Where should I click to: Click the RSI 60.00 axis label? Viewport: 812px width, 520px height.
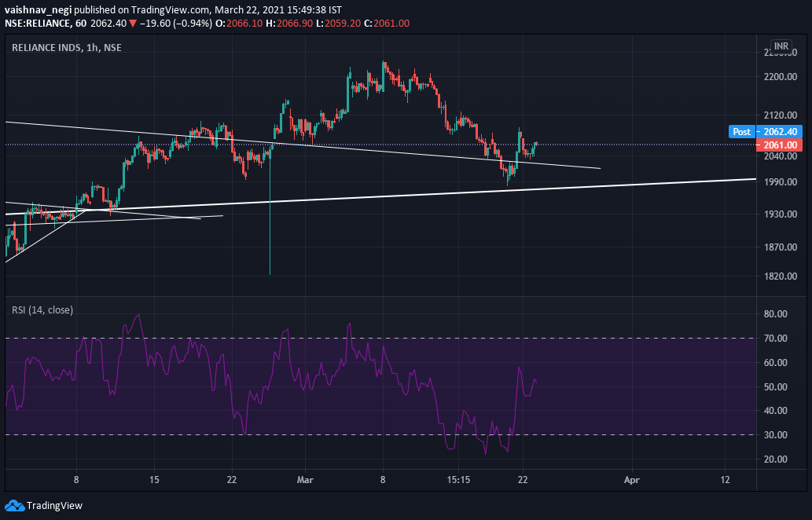click(775, 362)
